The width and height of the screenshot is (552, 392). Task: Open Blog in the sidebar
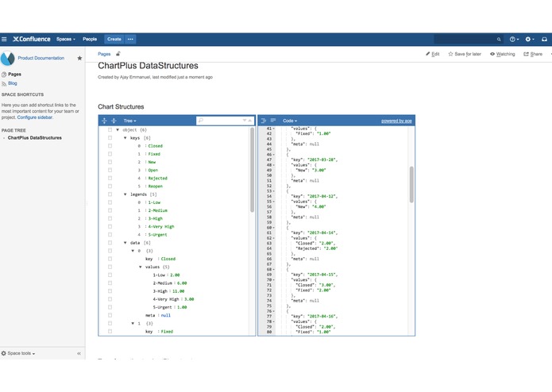coord(13,83)
